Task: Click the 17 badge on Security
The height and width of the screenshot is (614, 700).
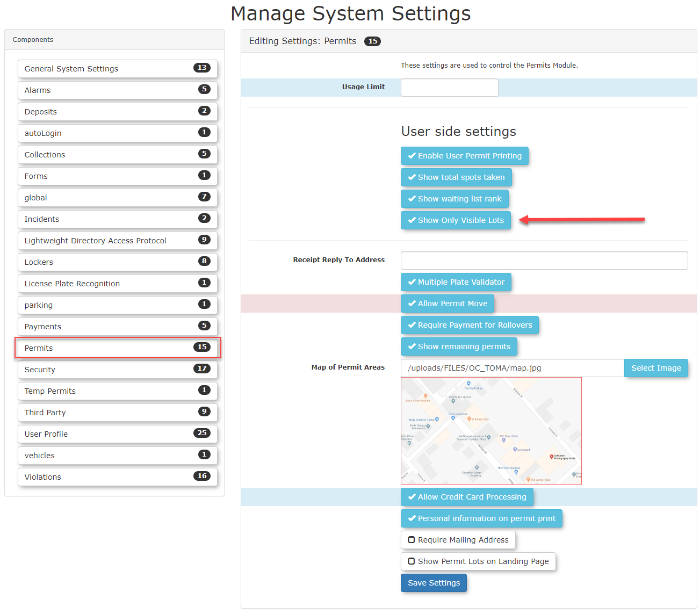Action: 202,369
